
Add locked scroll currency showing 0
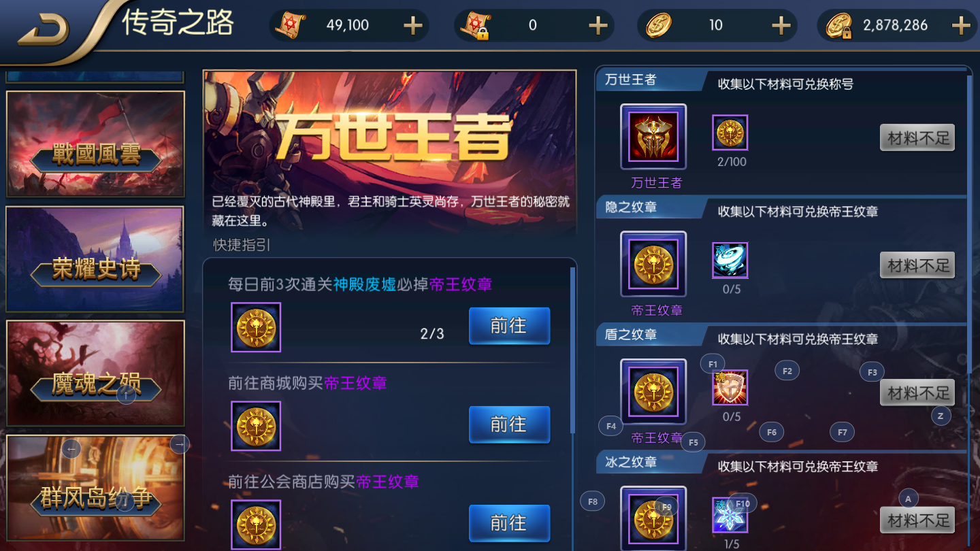598,26
